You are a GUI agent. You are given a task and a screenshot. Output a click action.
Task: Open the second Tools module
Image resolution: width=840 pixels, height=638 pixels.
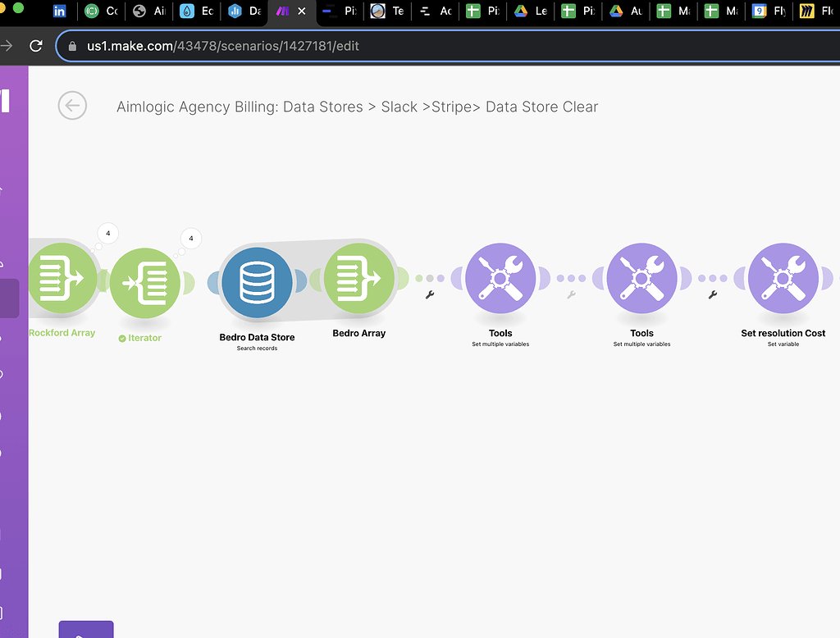pyautogui.click(x=641, y=277)
